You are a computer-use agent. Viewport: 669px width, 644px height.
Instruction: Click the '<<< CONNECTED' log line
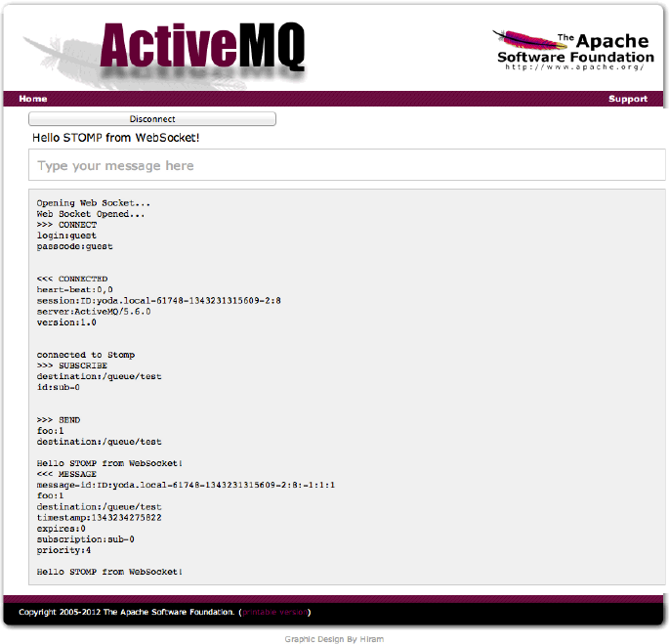72,279
